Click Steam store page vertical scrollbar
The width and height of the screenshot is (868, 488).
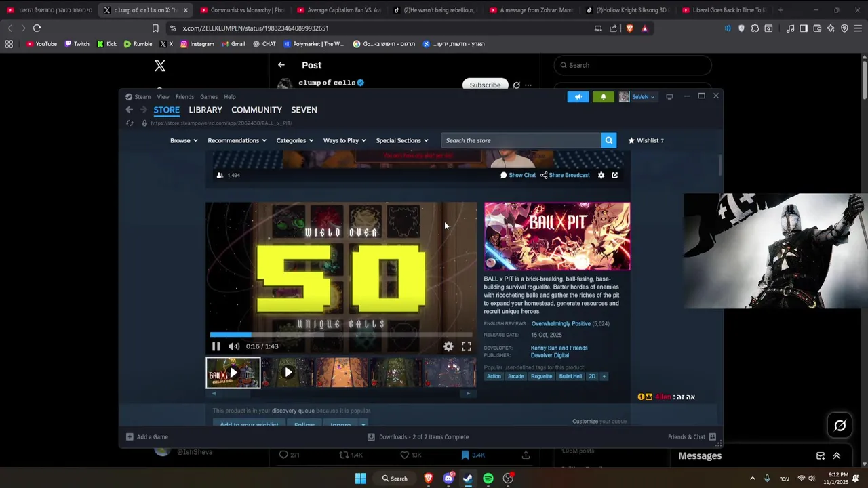[x=719, y=165]
